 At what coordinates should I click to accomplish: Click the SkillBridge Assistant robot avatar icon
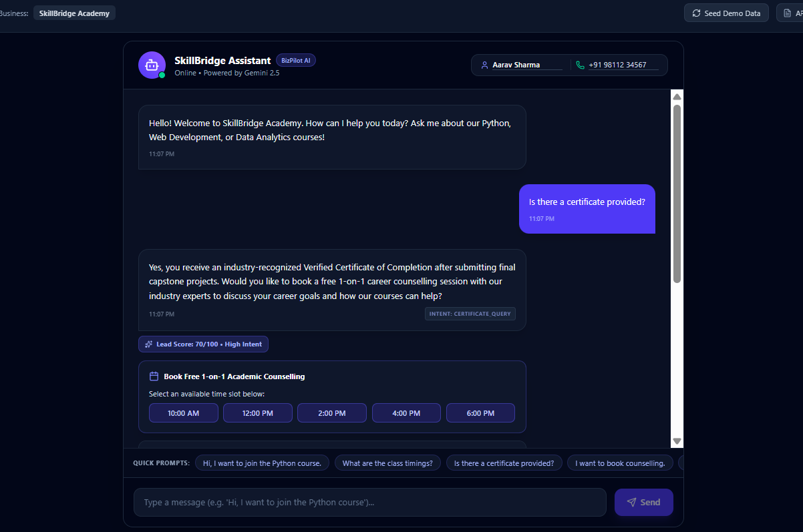152,65
